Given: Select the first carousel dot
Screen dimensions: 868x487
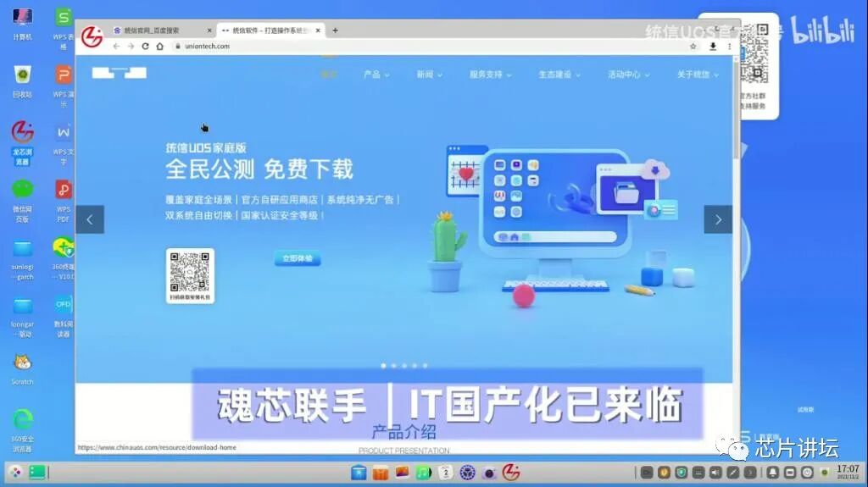Looking at the screenshot, I should point(383,366).
